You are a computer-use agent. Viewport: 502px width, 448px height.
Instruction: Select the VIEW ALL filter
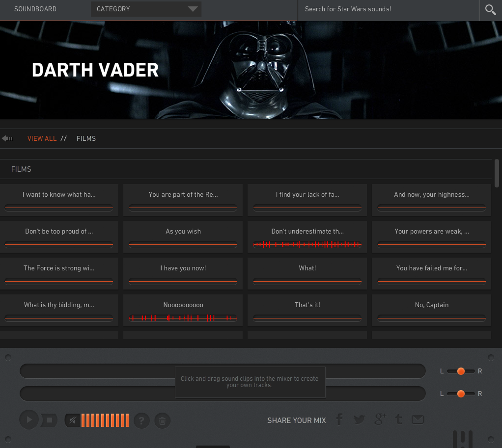42,138
